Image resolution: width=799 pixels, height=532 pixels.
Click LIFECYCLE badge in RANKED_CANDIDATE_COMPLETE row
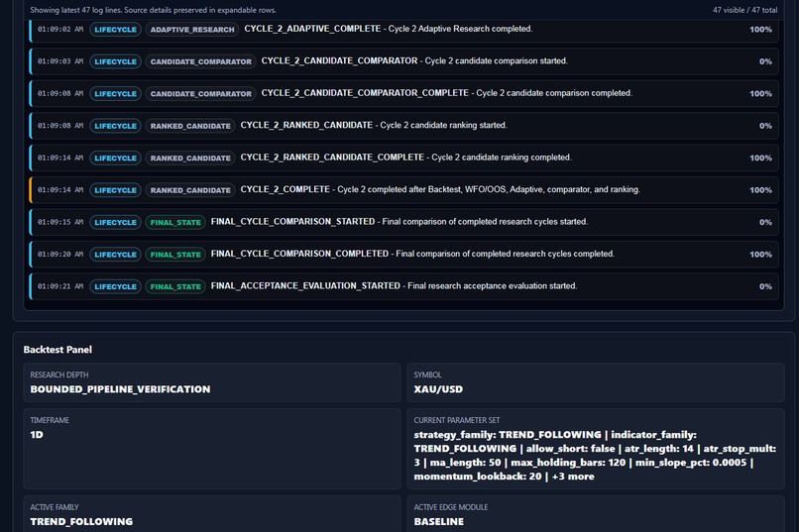point(115,158)
